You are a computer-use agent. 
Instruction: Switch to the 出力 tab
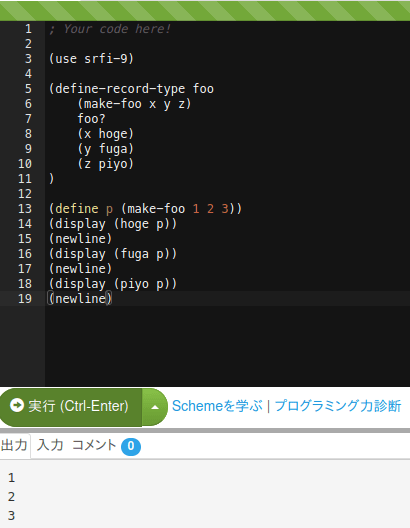[x=14, y=445]
